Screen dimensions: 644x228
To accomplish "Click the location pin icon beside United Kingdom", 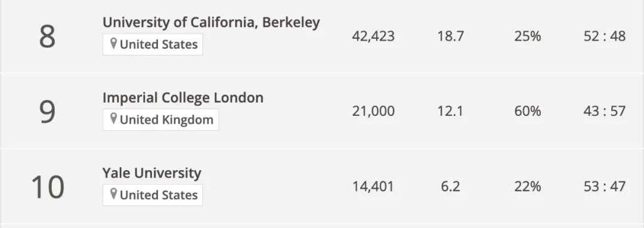I will [114, 119].
